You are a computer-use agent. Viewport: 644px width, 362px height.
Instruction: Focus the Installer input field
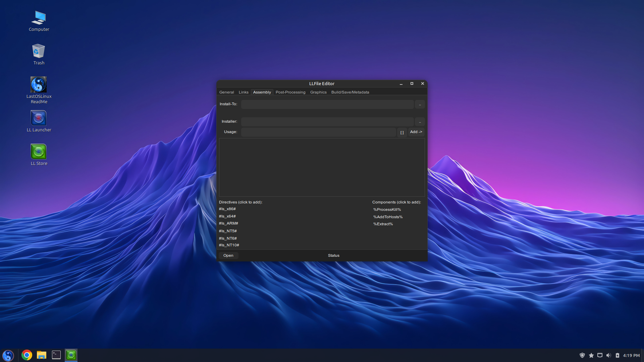[x=327, y=122]
